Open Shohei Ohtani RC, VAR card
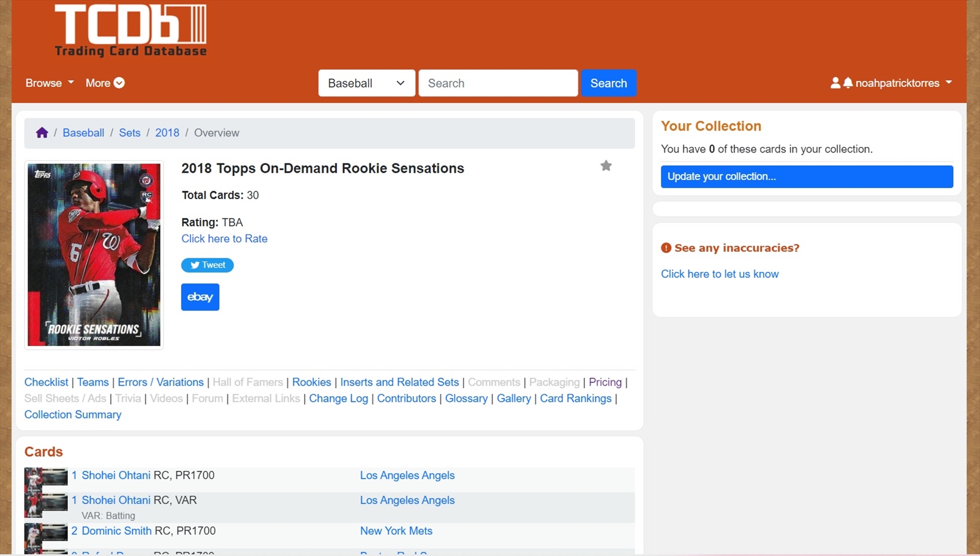 116,500
